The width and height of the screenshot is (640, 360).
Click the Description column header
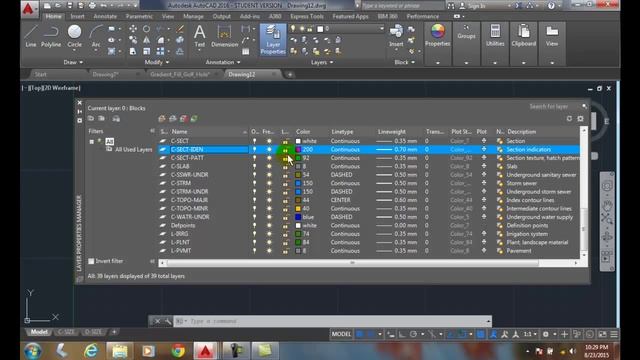pyautogui.click(x=521, y=131)
